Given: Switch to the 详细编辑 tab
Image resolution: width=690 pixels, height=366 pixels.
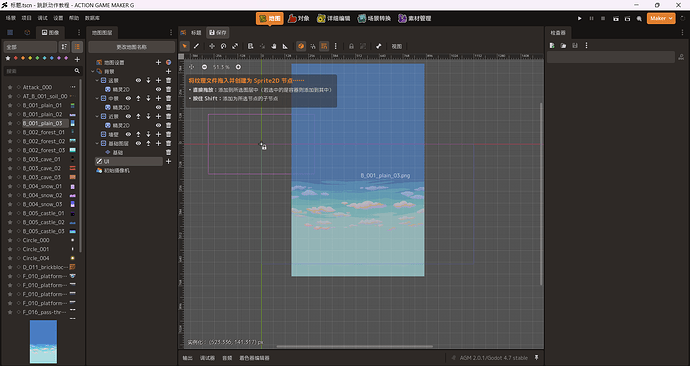Looking at the screenshot, I should click(x=334, y=18).
